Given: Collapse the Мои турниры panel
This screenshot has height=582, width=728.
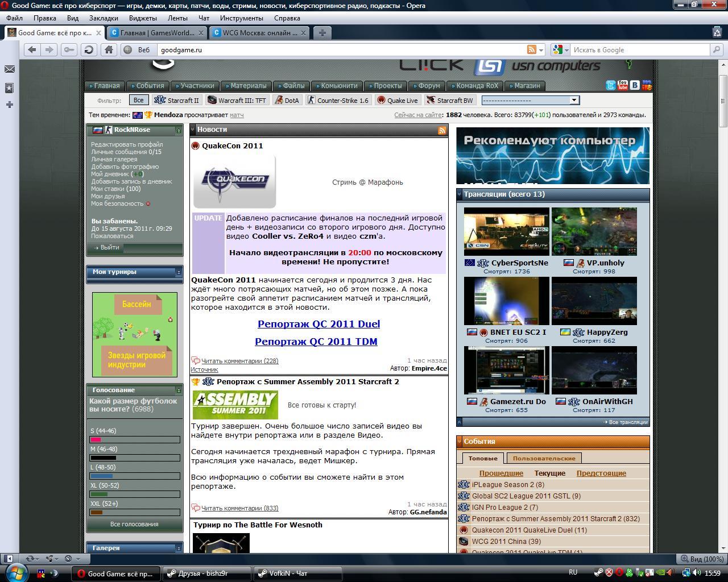Looking at the screenshot, I should (x=179, y=273).
